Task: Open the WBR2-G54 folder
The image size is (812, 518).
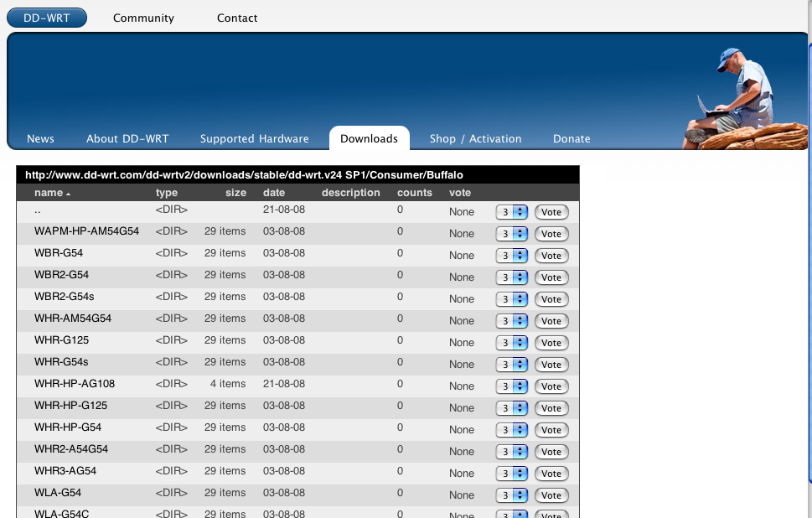Action: (62, 275)
